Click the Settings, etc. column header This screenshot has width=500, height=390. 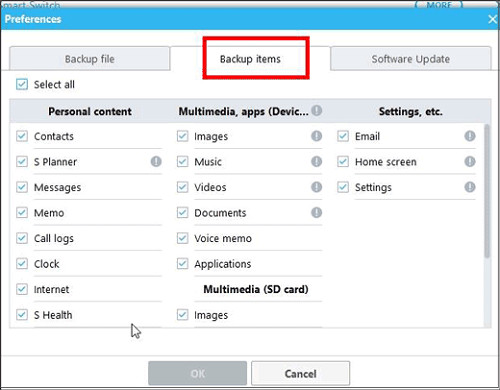(x=411, y=111)
